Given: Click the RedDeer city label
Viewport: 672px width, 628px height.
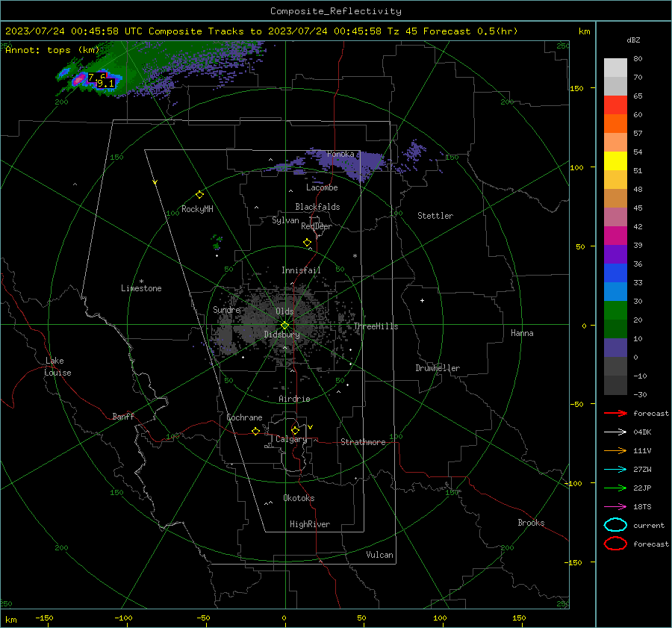Looking at the screenshot, I should coord(317,226).
